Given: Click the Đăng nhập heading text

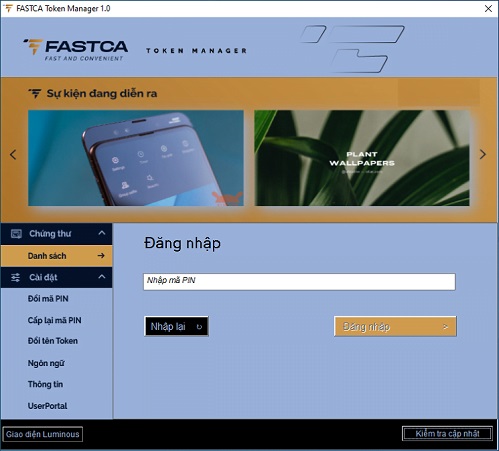Looking at the screenshot, I should 182,243.
